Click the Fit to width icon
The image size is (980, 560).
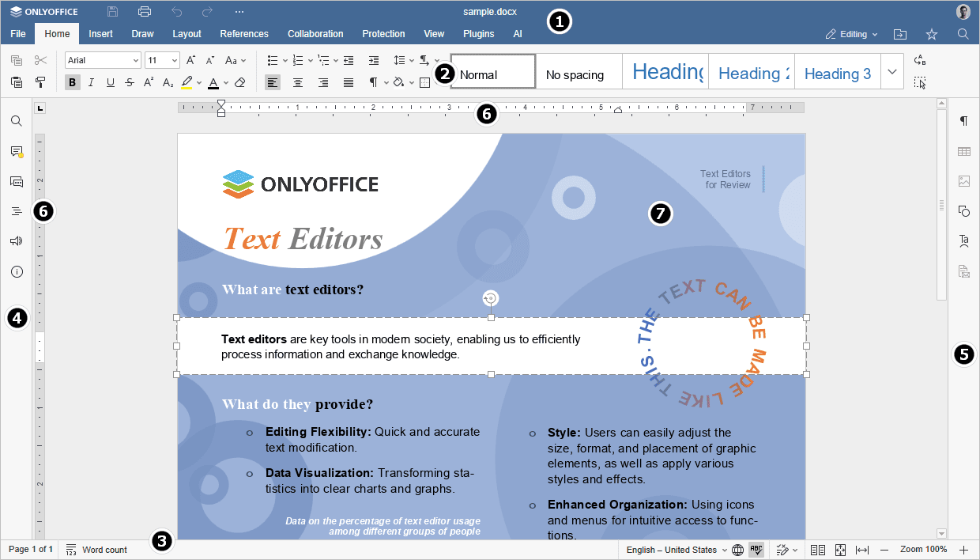862,550
